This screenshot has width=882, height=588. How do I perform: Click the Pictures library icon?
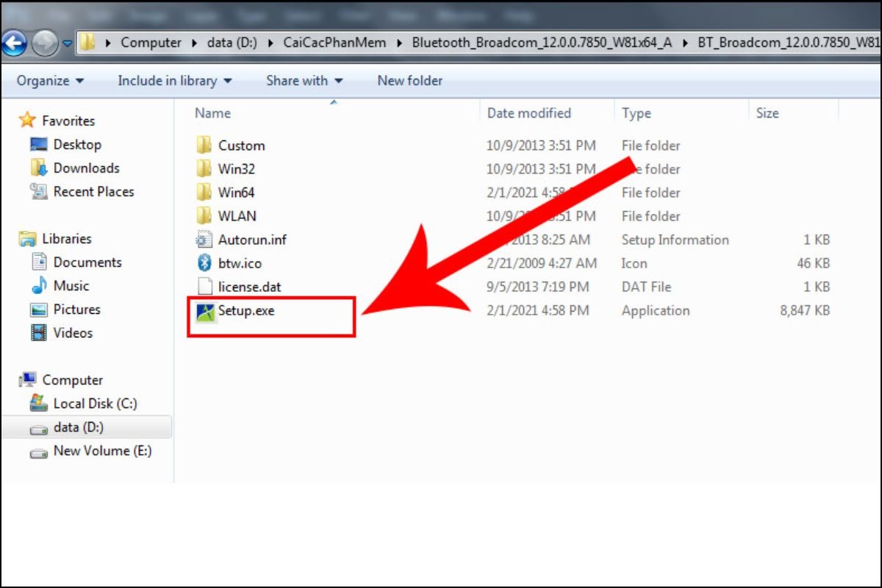click(39, 309)
